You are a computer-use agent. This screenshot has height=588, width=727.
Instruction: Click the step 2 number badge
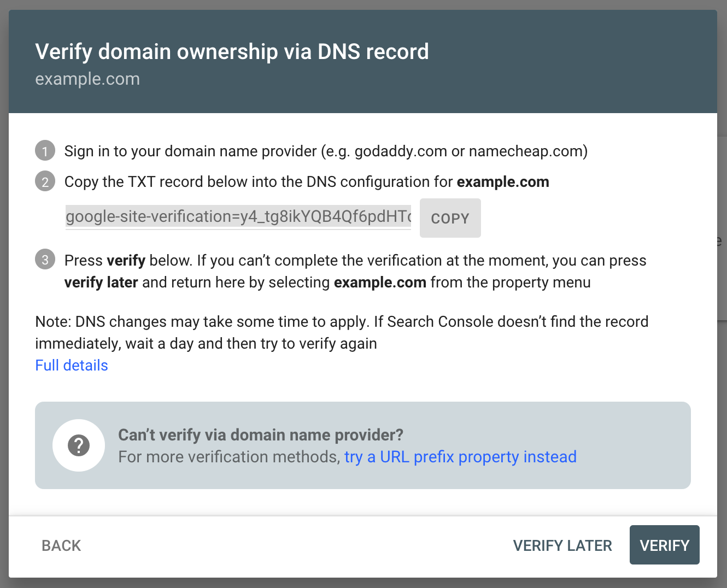point(45,181)
